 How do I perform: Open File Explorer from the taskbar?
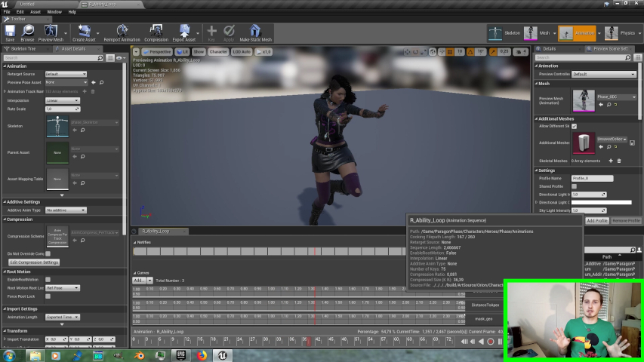tap(35, 355)
